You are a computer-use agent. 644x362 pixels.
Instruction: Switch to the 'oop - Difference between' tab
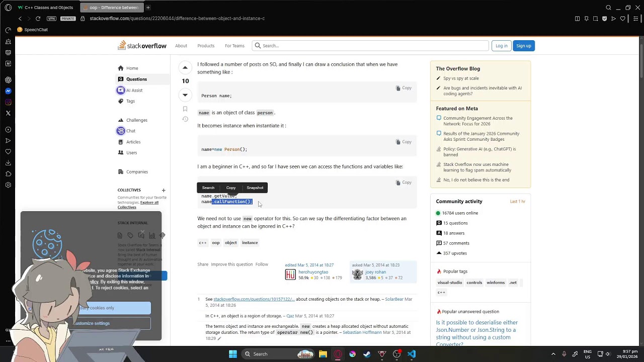click(x=111, y=8)
